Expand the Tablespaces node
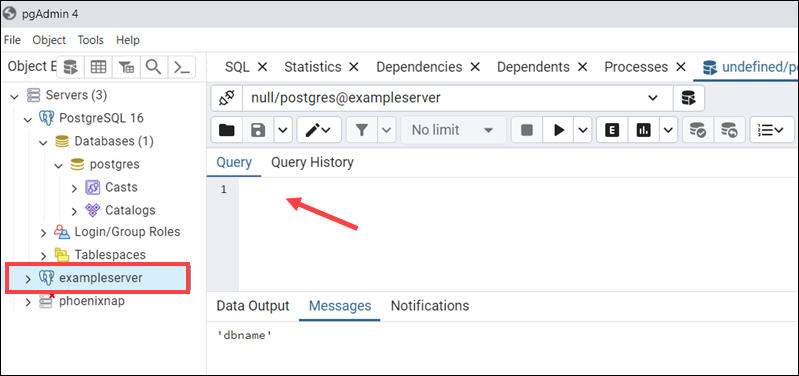Screen dimensions: 799x376 [44, 255]
